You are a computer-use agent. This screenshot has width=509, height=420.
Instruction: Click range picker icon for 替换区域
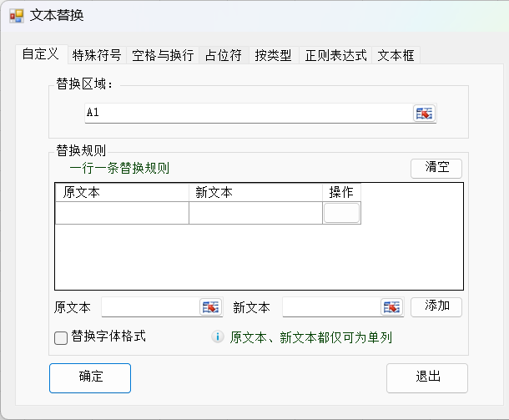(425, 114)
